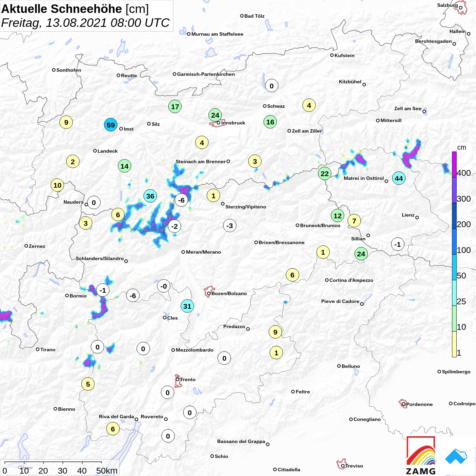Select the 6 cm station near Riva del Garda
The height and width of the screenshot is (476, 476).
[113, 429]
